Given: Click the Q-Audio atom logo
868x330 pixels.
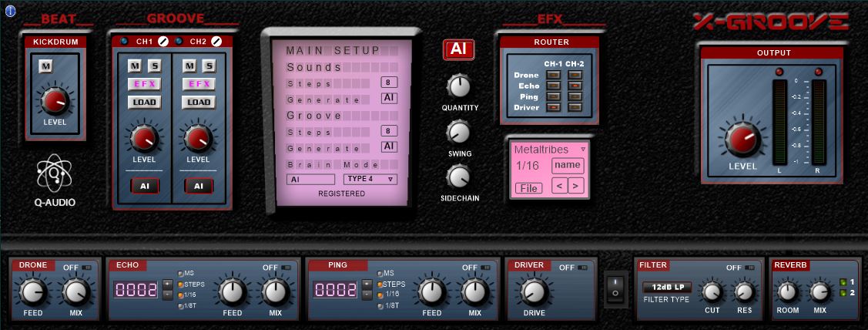Looking at the screenshot, I should (x=54, y=173).
